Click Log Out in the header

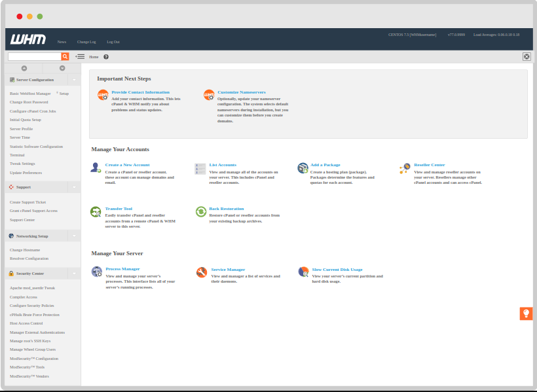click(113, 42)
